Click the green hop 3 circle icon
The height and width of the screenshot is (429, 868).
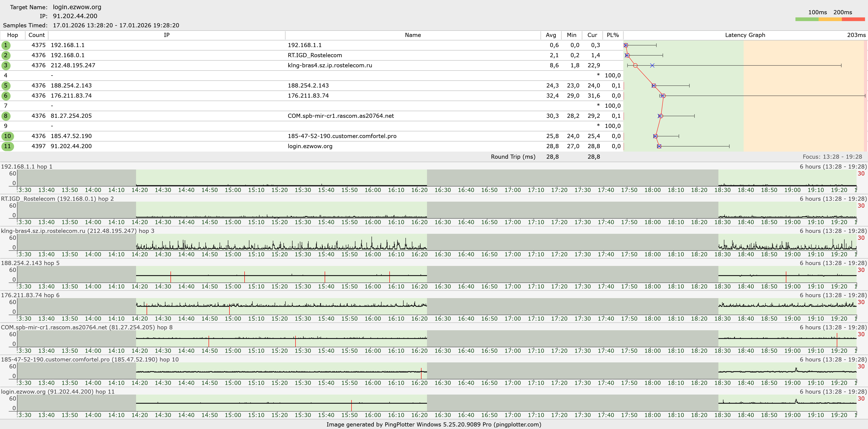coord(6,65)
